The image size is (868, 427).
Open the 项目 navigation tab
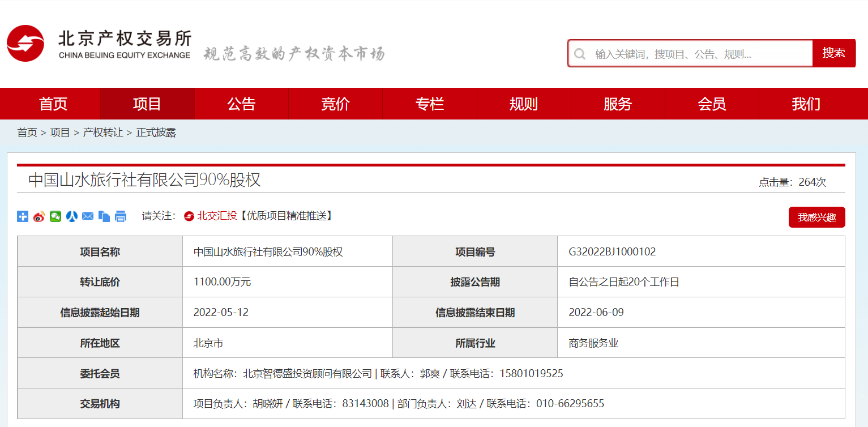coord(147,104)
